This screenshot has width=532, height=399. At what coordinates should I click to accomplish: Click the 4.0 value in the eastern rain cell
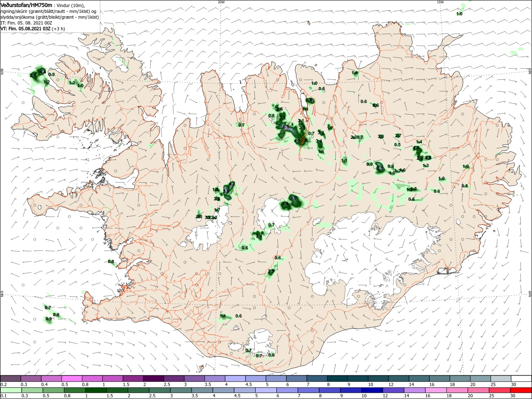pos(416,148)
